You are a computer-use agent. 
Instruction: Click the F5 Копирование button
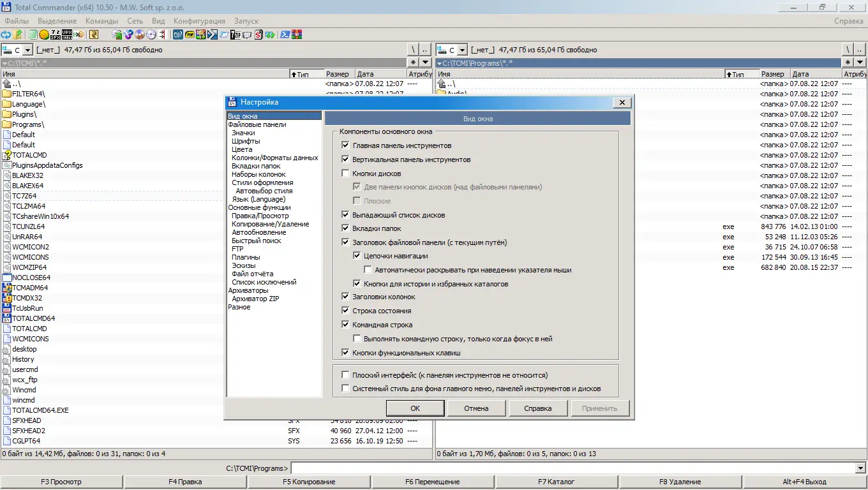pos(309,482)
